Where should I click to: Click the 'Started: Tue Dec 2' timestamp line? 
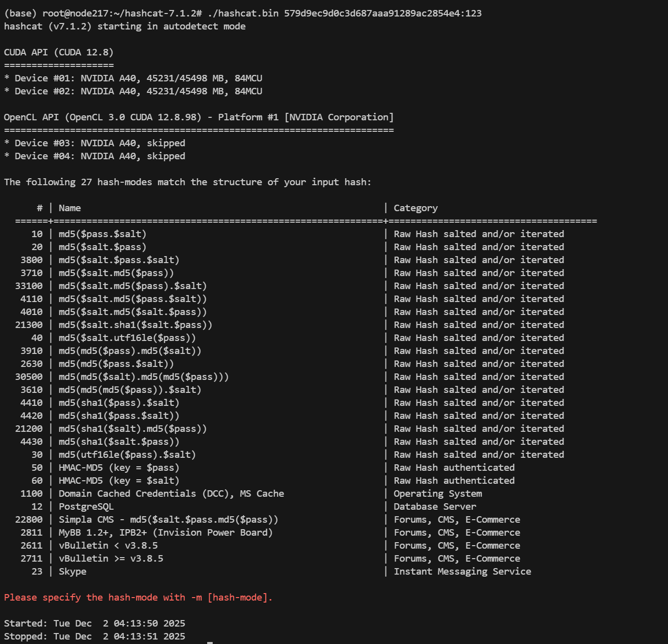(94, 624)
